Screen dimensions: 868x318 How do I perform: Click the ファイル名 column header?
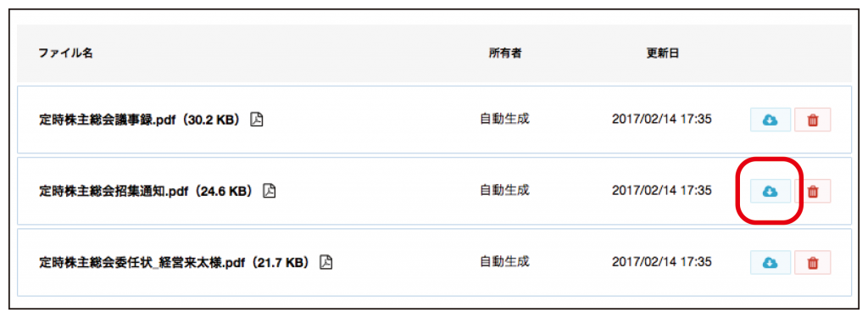(x=65, y=53)
